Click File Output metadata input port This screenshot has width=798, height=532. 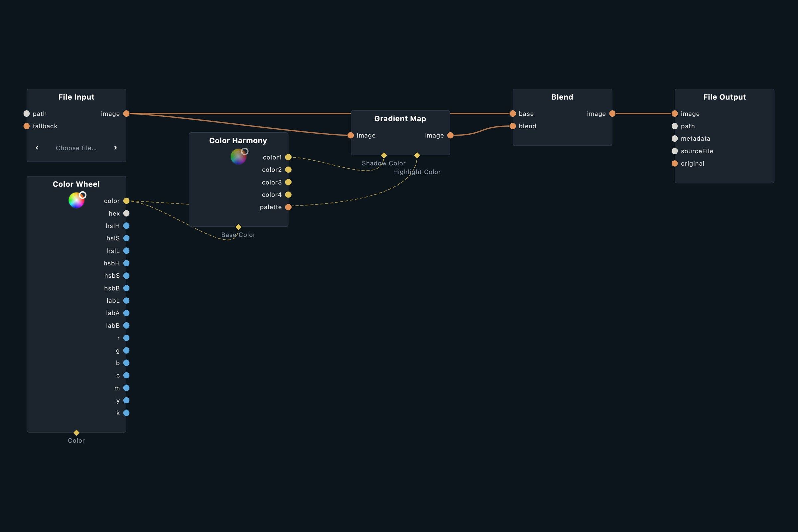coord(675,138)
